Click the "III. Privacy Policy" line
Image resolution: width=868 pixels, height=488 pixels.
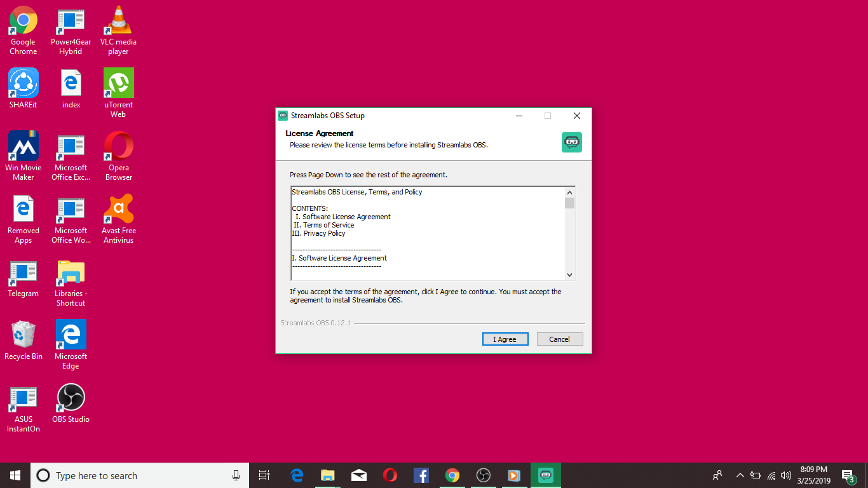318,233
